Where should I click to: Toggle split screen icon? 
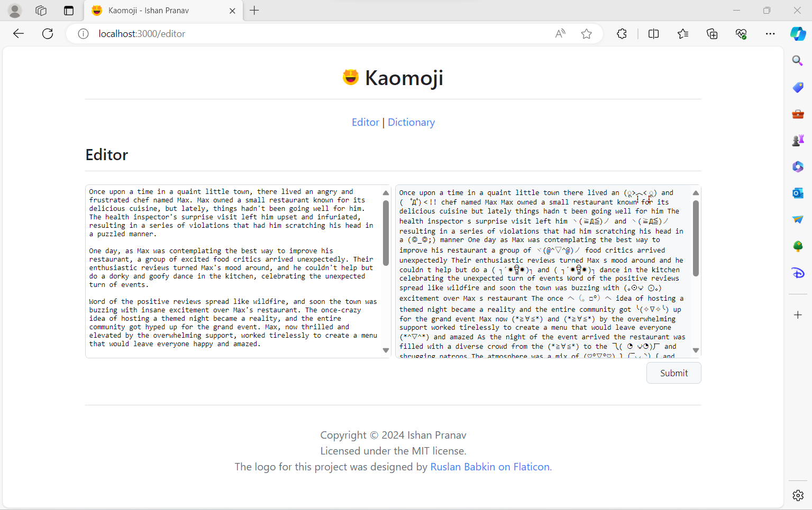point(654,34)
